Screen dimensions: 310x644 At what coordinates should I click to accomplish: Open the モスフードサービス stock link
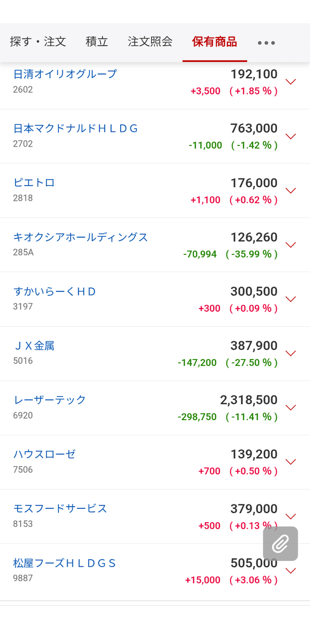[60, 508]
